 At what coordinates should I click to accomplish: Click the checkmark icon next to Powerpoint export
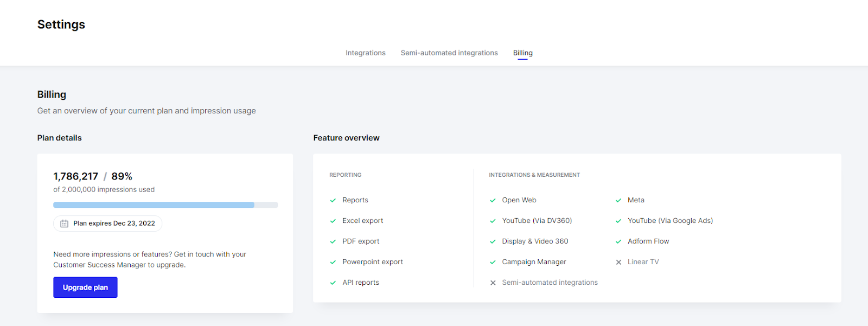(333, 262)
